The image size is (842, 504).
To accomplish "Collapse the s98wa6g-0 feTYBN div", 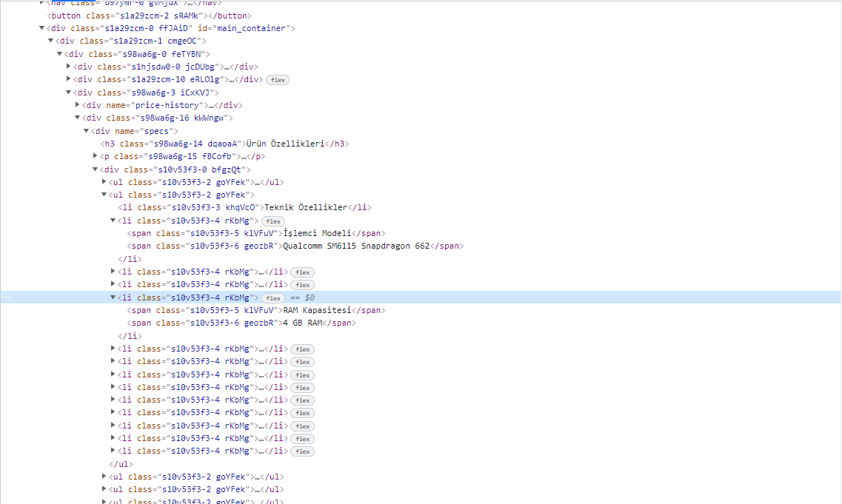I will click(59, 54).
